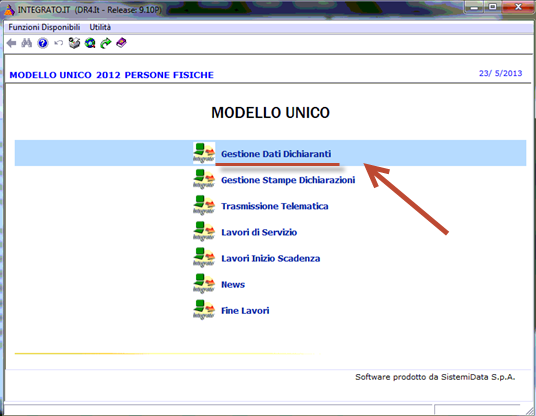536x416 pixels.
Task: Click the purple book toolbar icon
Action: click(121, 43)
